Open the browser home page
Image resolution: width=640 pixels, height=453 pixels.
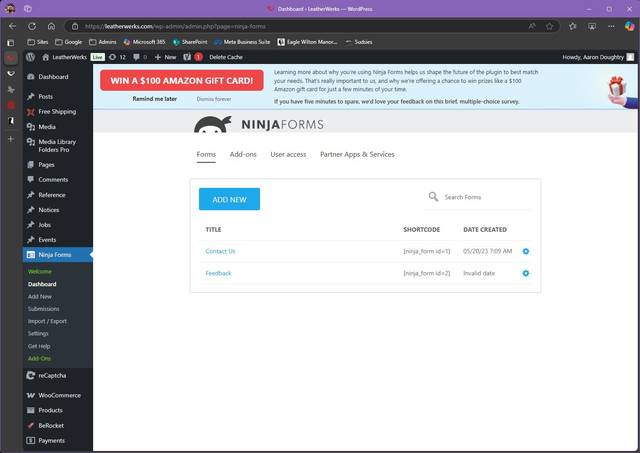tap(51, 26)
